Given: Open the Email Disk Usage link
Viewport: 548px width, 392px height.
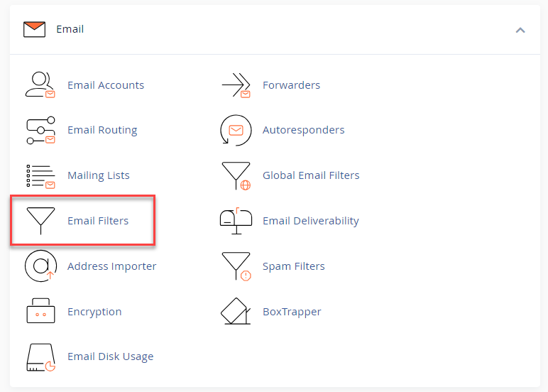Looking at the screenshot, I should point(110,356).
